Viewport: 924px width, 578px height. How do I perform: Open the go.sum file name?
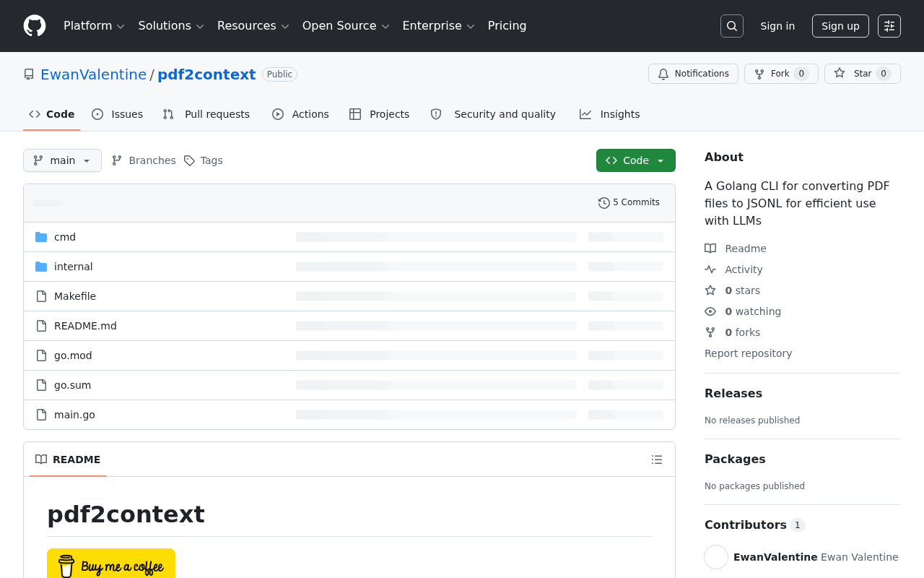click(73, 385)
